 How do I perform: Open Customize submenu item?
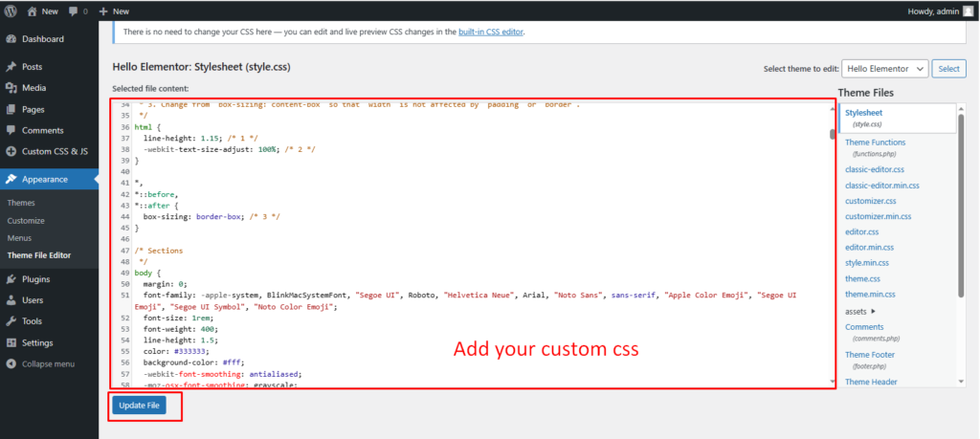click(26, 220)
